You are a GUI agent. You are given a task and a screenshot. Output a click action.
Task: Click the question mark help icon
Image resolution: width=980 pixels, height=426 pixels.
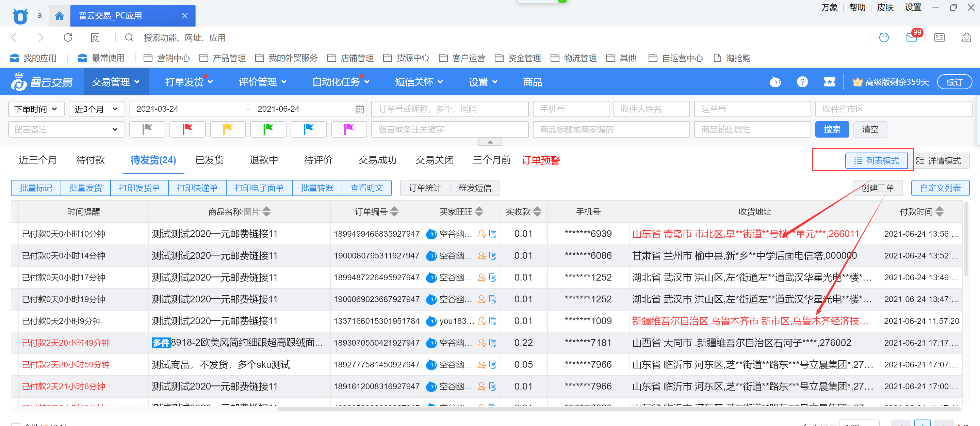[802, 82]
